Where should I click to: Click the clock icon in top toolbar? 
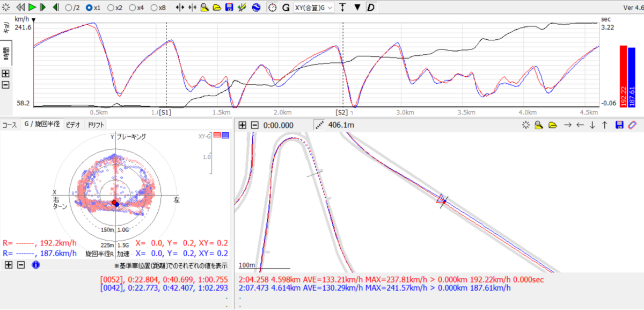pyautogui.click(x=273, y=8)
